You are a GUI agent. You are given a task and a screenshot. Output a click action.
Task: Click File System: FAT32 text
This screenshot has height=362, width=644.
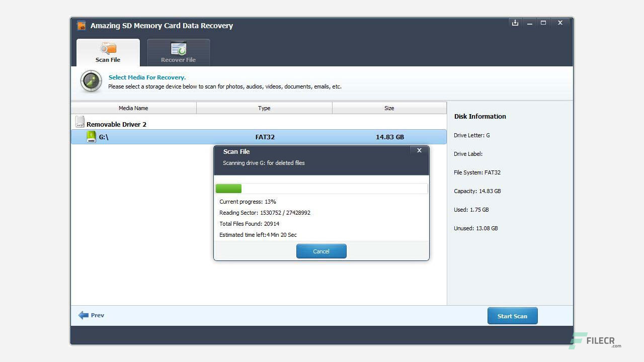pos(477,172)
